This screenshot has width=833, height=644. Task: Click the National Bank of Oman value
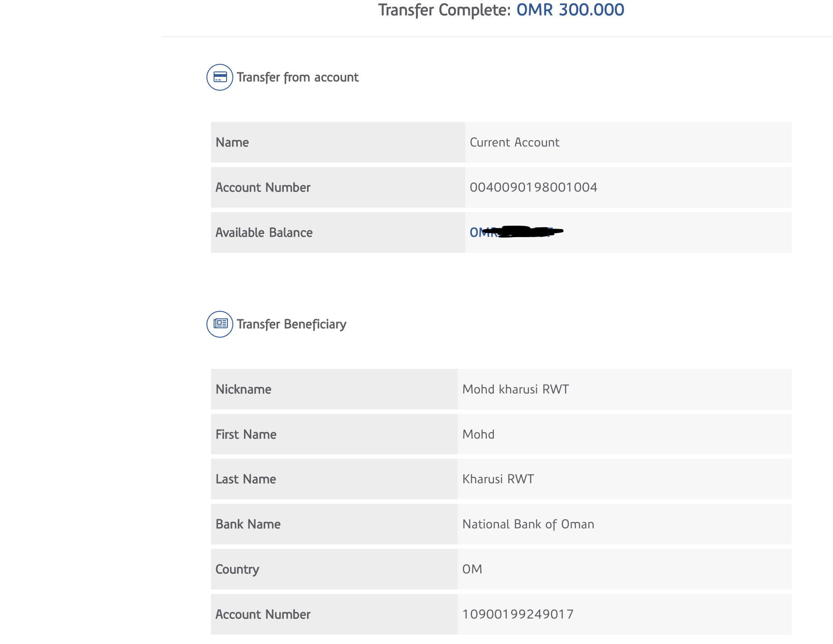pyautogui.click(x=528, y=524)
